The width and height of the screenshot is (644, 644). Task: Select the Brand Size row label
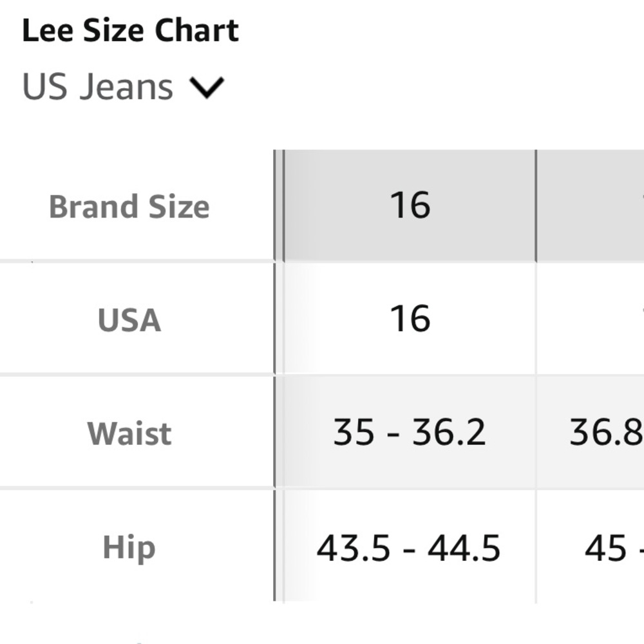pyautogui.click(x=129, y=207)
